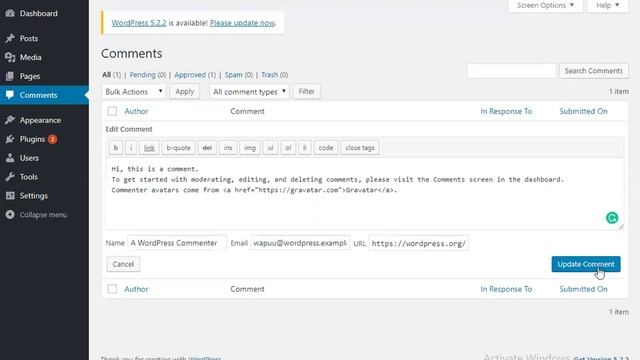This screenshot has width=640, height=360.
Task: Click the ol quicktag button
Action: pyautogui.click(x=288, y=148)
